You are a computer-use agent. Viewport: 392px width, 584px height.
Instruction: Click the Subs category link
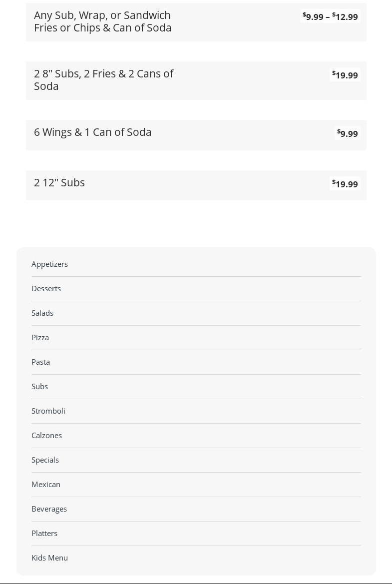(x=39, y=386)
